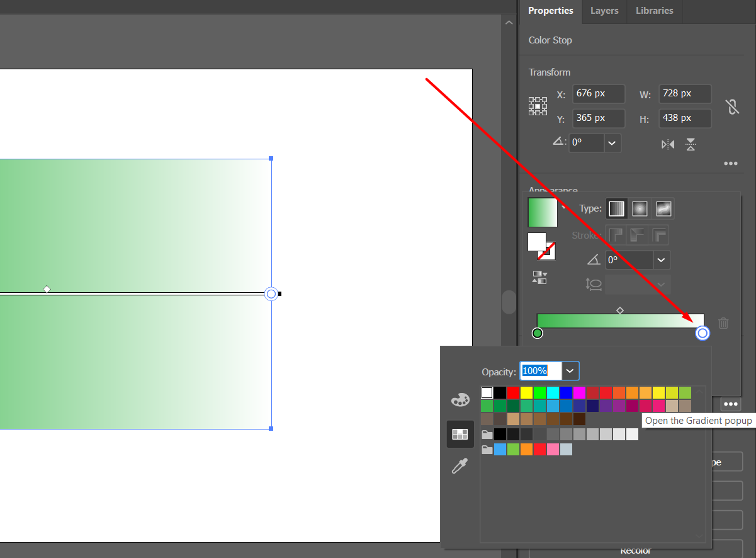Select the Radial gradient type

click(x=640, y=208)
